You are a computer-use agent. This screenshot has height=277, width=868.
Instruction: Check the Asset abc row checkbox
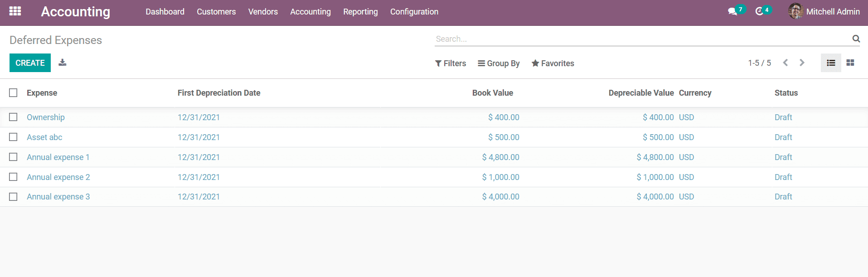coord(13,137)
